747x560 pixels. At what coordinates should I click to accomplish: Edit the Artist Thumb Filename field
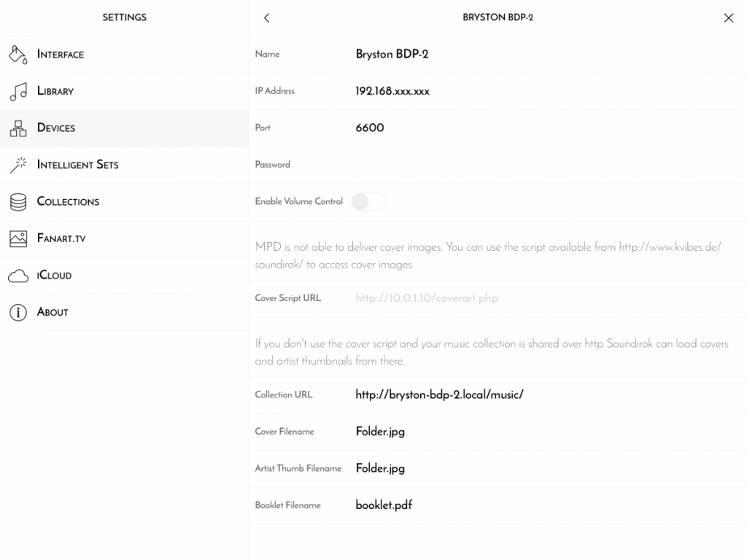tap(498, 469)
